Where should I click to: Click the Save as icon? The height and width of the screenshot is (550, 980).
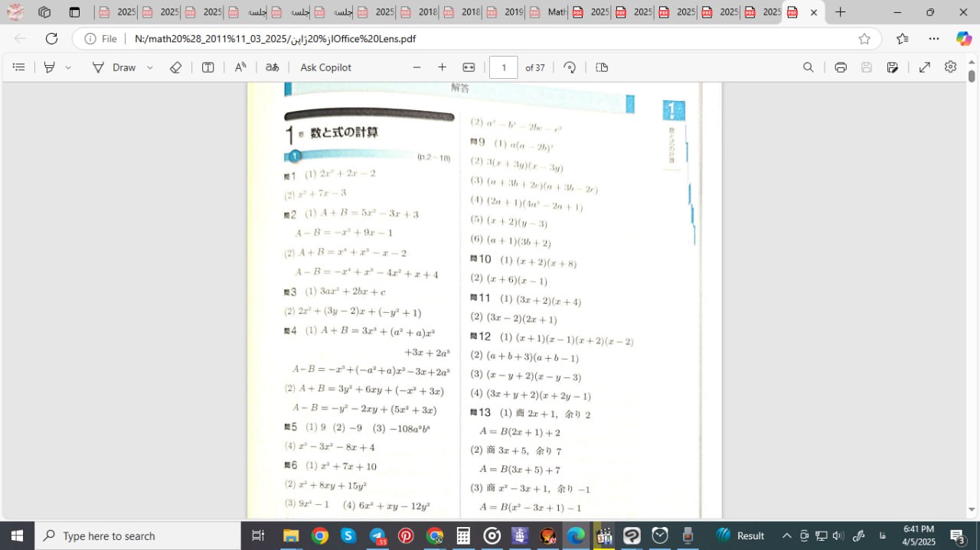893,67
